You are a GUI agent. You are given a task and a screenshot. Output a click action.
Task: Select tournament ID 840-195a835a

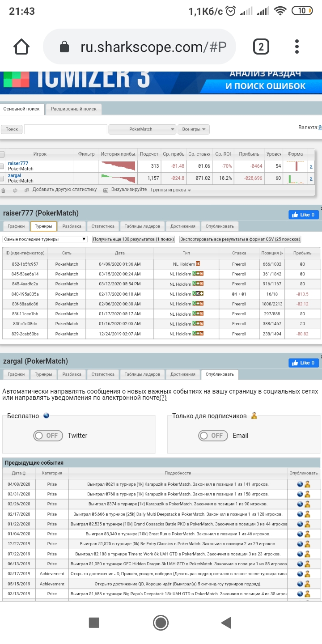[25, 294]
